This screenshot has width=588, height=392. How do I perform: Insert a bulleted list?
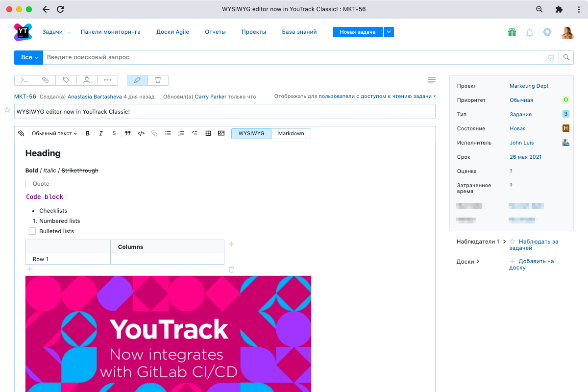[x=168, y=133]
